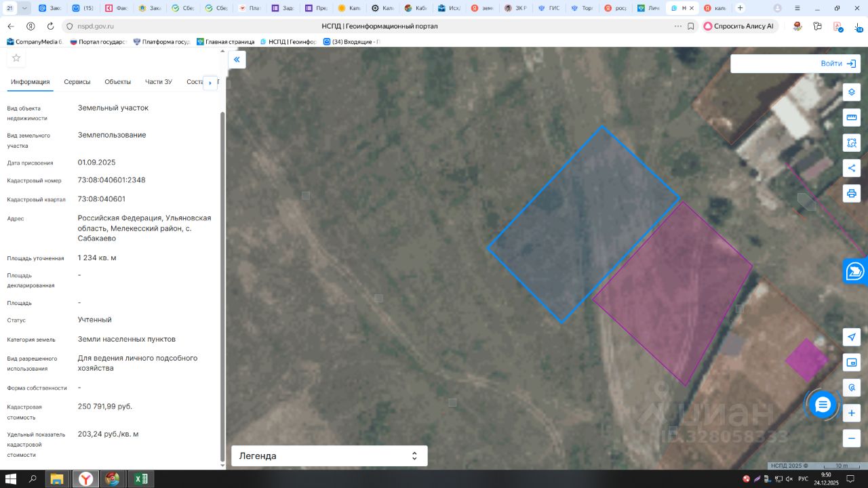Open Портал государственных bookmark
868x488 pixels.
point(98,41)
